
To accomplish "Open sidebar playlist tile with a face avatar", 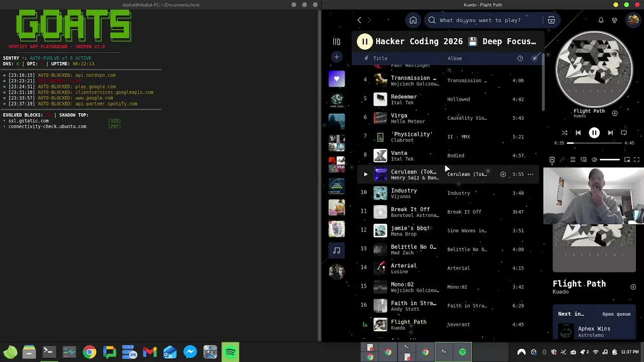I will click(x=337, y=271).
